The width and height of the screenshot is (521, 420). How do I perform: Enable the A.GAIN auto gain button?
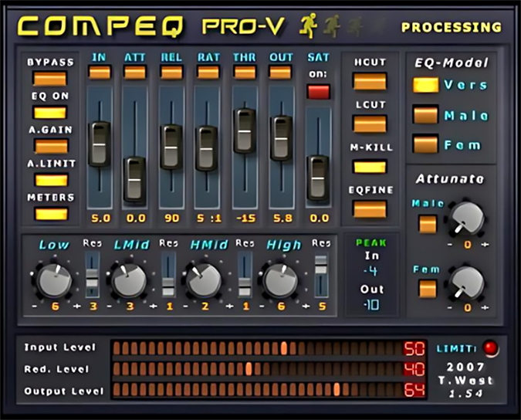coord(51,146)
